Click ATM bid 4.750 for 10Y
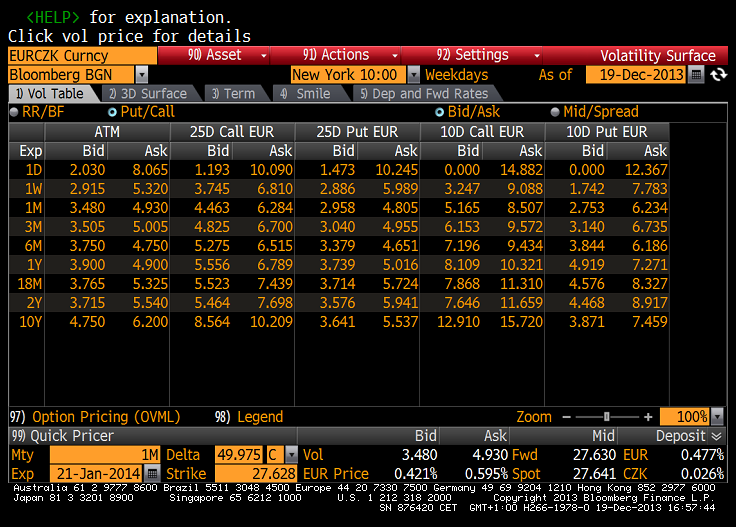This screenshot has height=527, width=736. pyautogui.click(x=87, y=322)
